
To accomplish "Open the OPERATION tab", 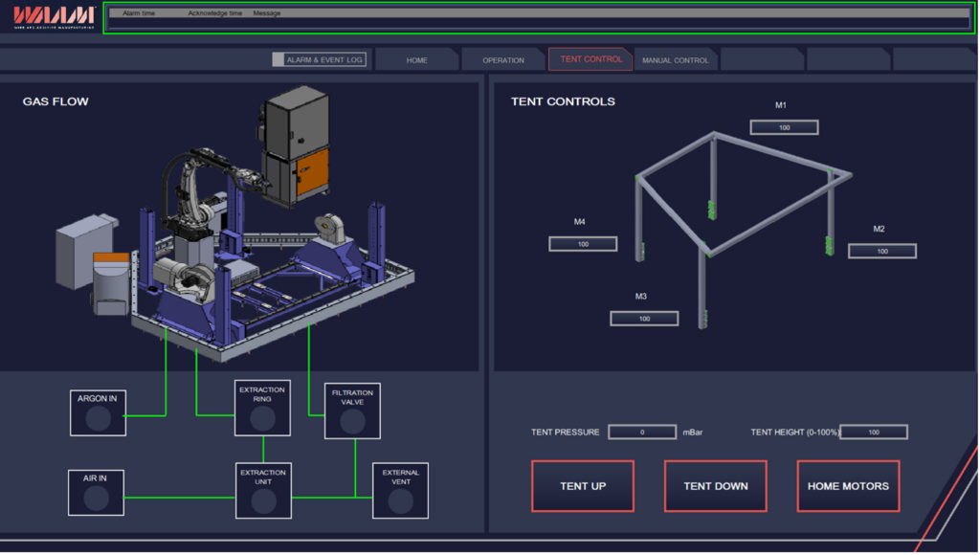I will pos(503,59).
